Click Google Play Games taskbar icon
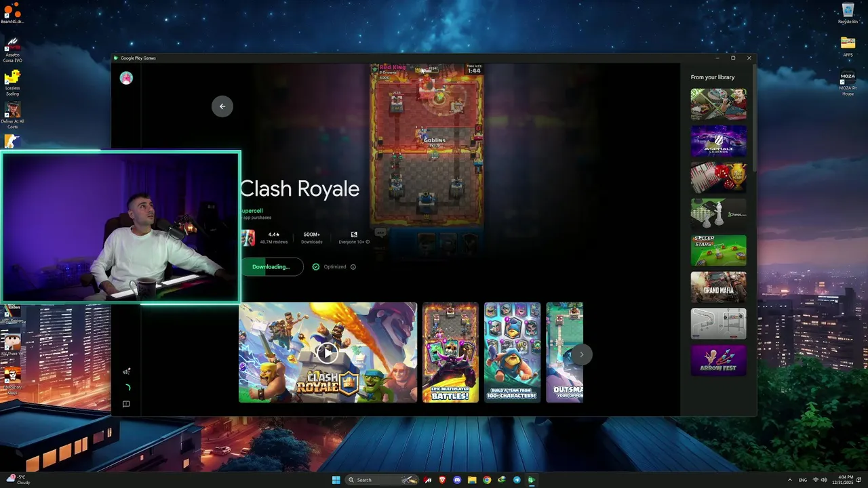The image size is (868, 488). point(532,480)
